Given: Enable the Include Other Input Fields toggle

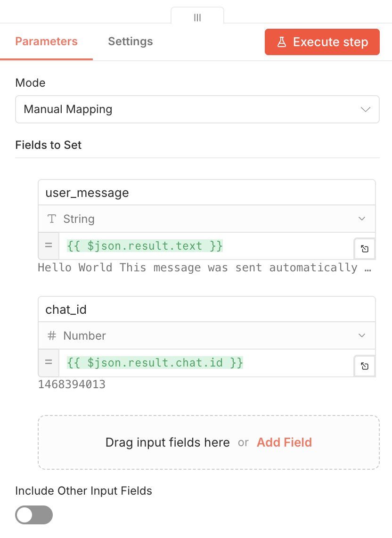Looking at the screenshot, I should click(x=34, y=515).
